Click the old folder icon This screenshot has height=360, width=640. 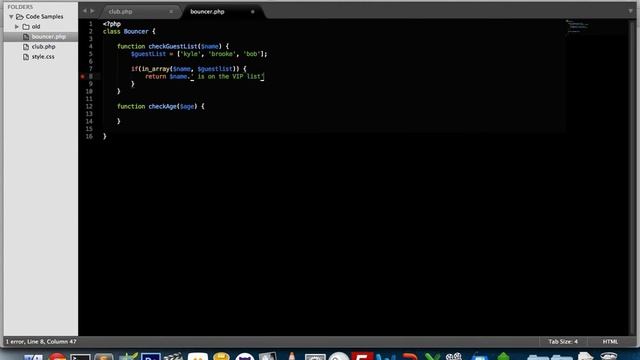point(26,27)
